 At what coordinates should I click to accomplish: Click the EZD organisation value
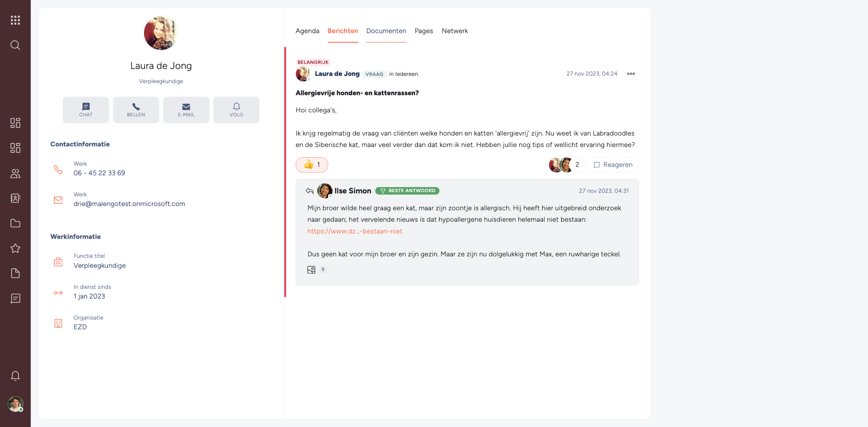[x=80, y=327]
